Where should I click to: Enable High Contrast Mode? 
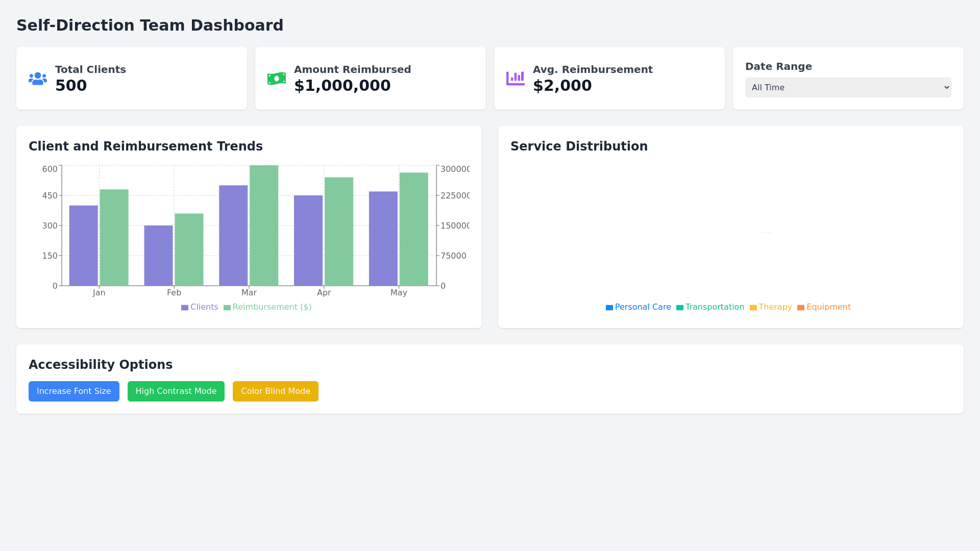[176, 391]
